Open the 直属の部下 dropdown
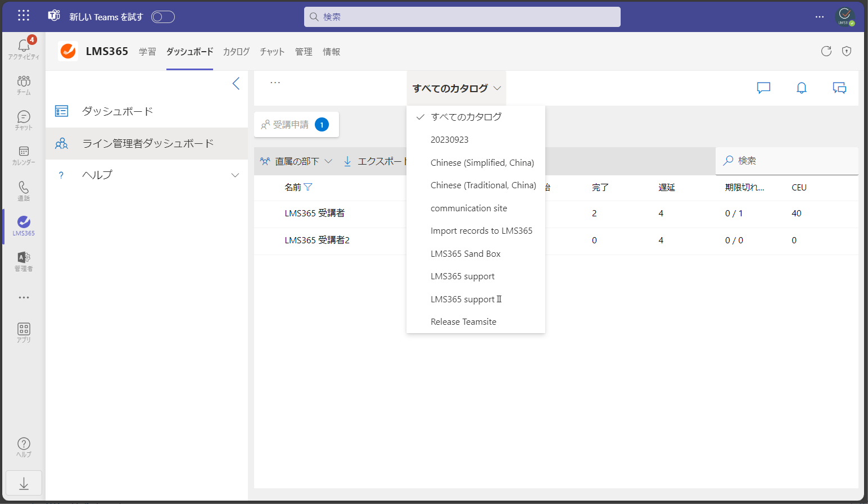The width and height of the screenshot is (868, 504). pyautogui.click(x=296, y=161)
